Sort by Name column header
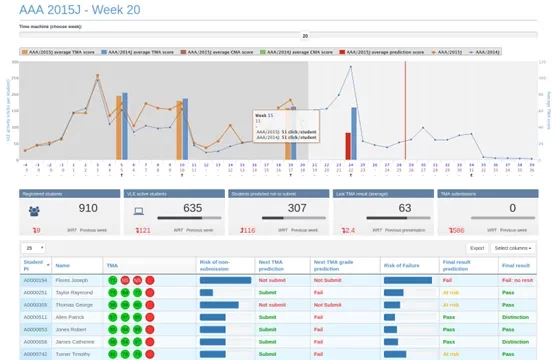Image resolution: width=554 pixels, height=360 pixels. (63, 265)
